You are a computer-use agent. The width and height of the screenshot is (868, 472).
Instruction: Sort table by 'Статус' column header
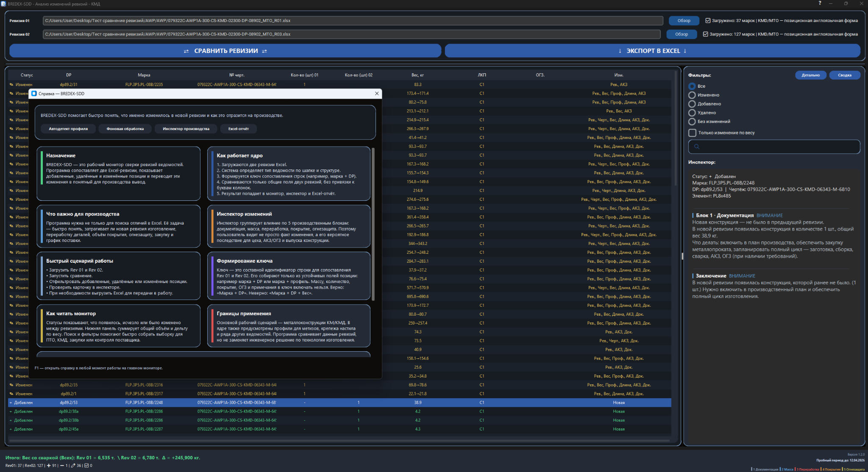27,75
